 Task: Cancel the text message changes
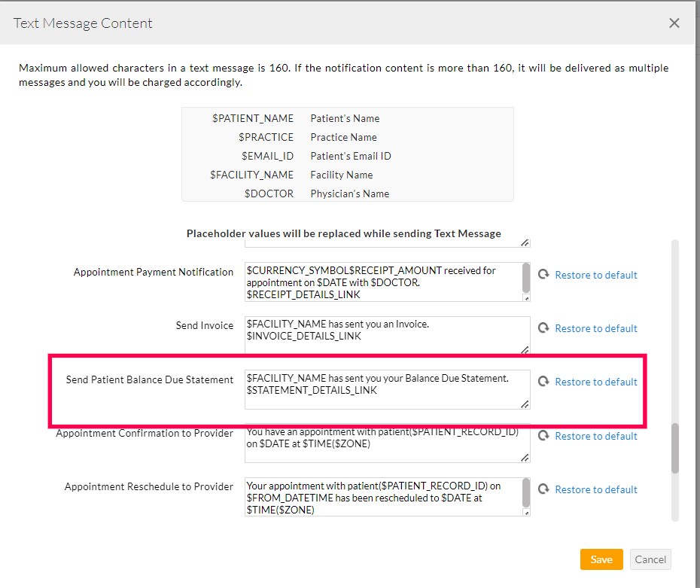click(650, 559)
